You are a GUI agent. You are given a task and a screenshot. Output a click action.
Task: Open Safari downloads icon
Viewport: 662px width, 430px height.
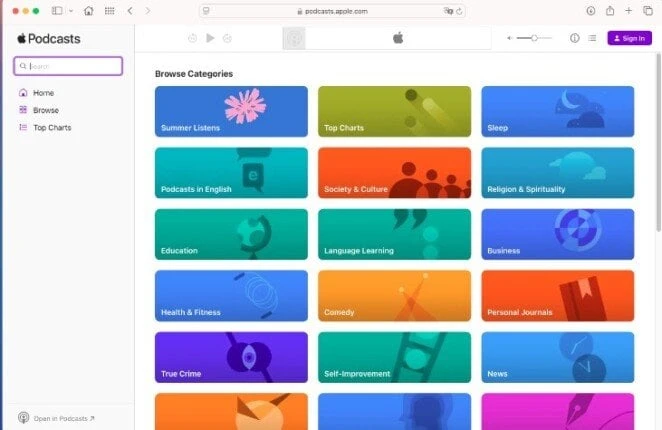pos(591,11)
